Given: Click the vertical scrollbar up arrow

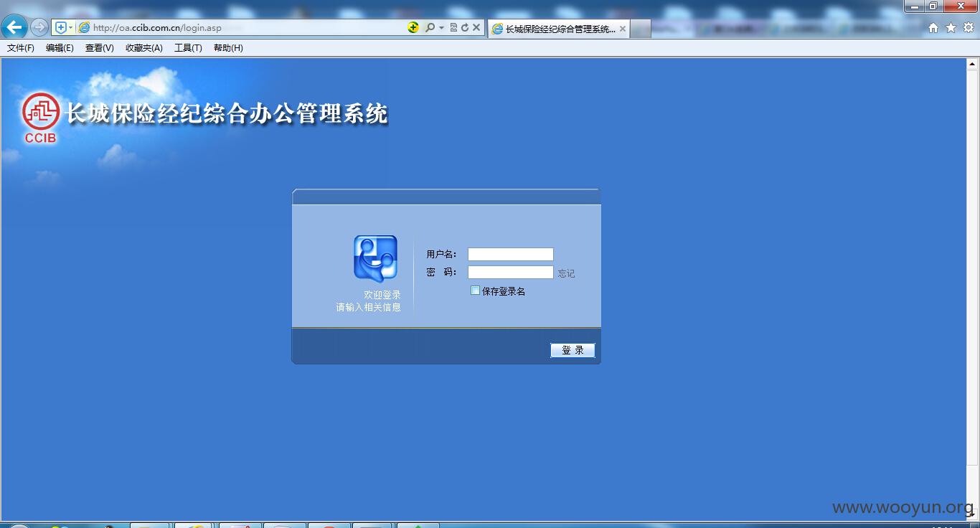Looking at the screenshot, I should (973, 64).
